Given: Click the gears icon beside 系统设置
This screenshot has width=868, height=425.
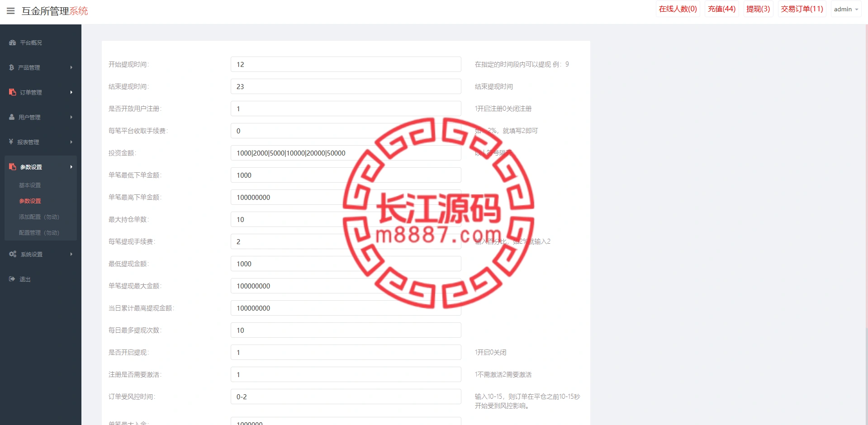Looking at the screenshot, I should 13,254.
